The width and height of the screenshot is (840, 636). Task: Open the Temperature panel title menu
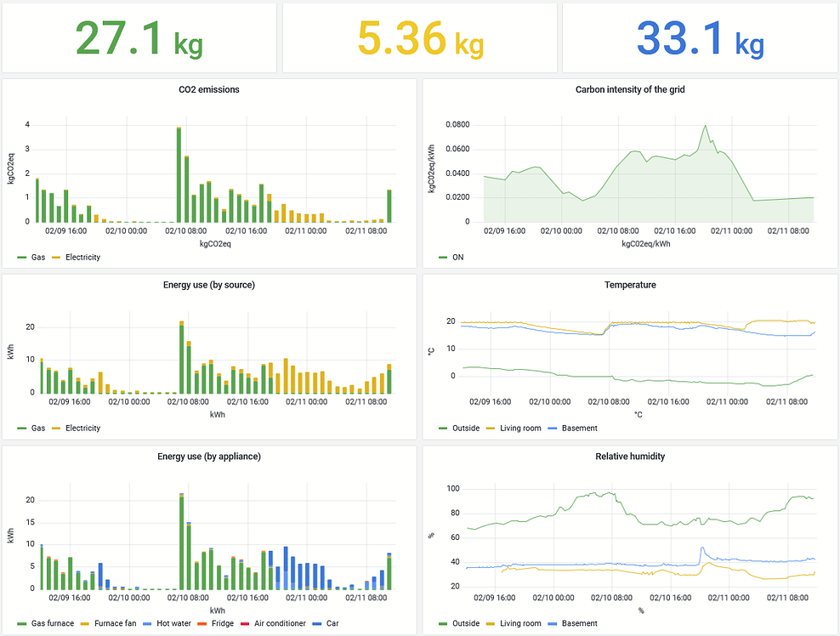coord(630,285)
